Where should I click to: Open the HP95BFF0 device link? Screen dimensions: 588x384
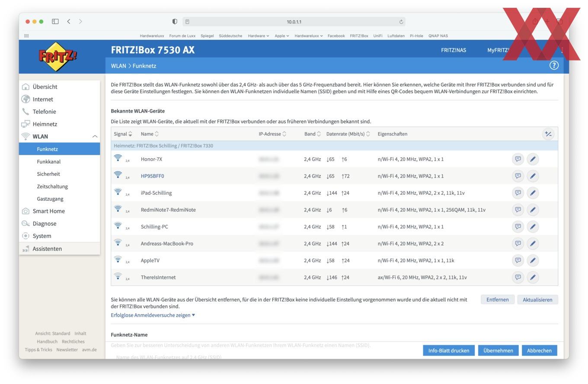tap(152, 176)
